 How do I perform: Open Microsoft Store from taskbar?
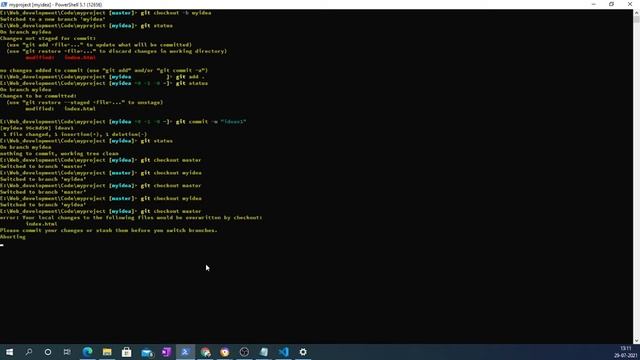(x=127, y=352)
